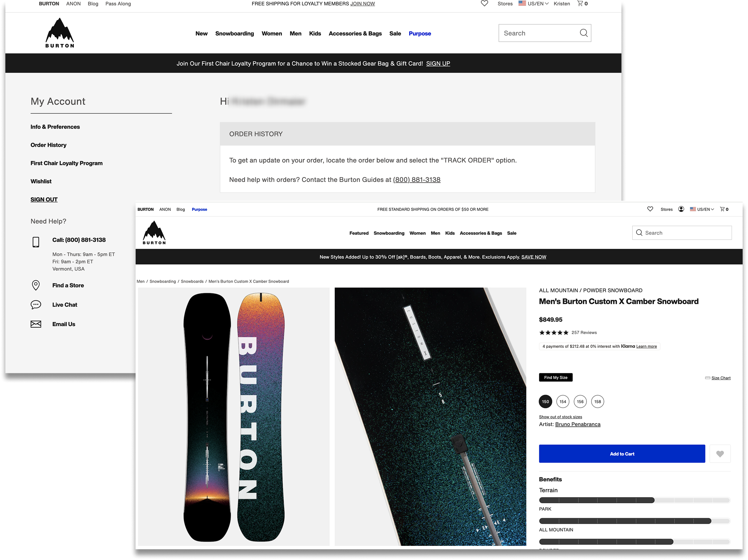
Task: Click the Park terrain rating bar
Action: pos(635,500)
